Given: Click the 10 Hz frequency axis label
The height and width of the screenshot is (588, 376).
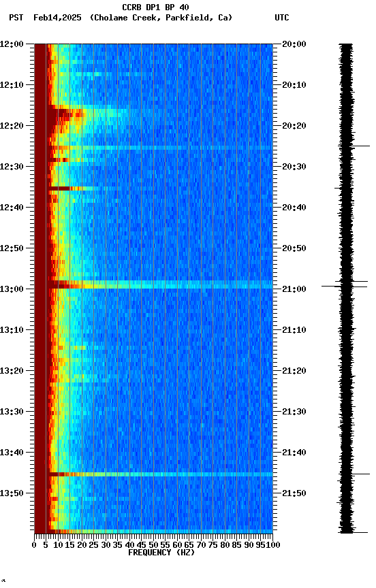Looking at the screenshot, I should pyautogui.click(x=58, y=545).
